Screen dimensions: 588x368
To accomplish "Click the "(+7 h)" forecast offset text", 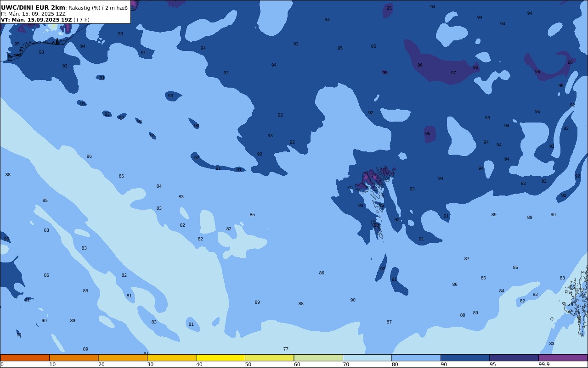I will click(82, 20).
